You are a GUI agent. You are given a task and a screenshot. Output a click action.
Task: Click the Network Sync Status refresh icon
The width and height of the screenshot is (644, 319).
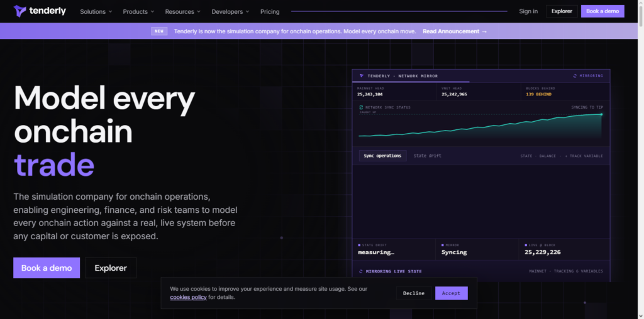pyautogui.click(x=361, y=107)
